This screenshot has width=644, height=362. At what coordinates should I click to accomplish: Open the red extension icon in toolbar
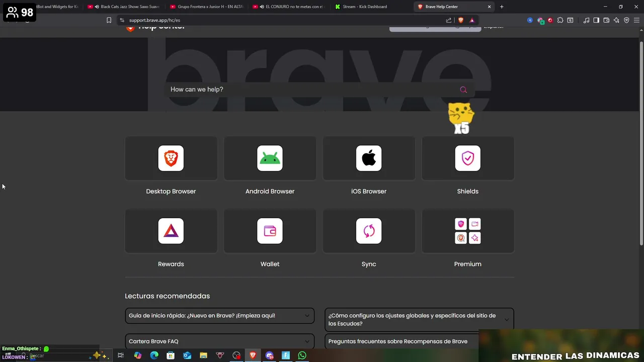pos(550,20)
